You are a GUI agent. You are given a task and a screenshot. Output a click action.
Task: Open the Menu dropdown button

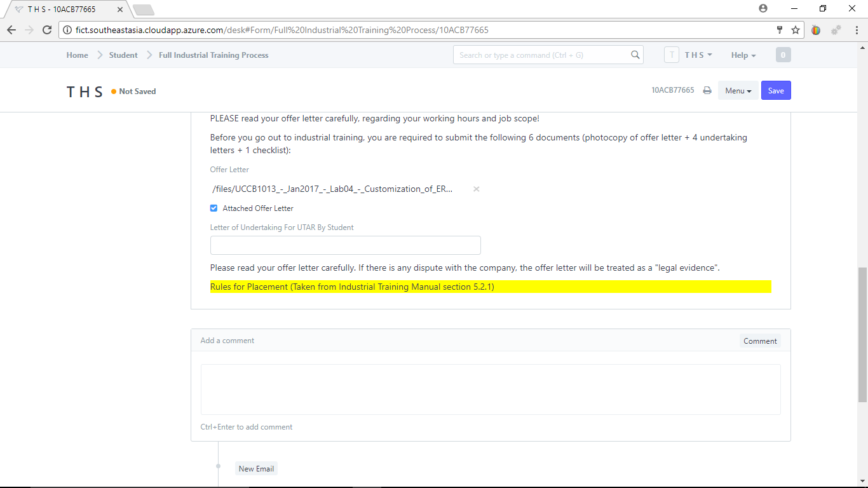pos(738,91)
